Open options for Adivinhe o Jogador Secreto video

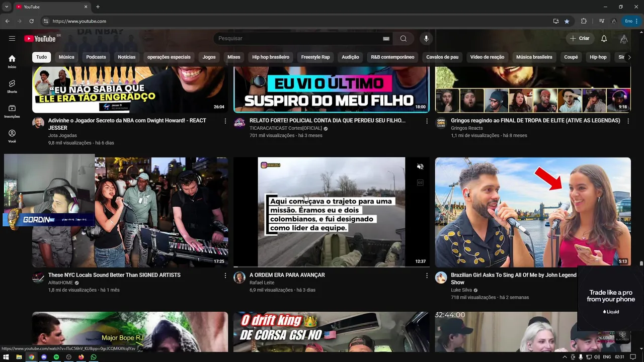[225, 121]
